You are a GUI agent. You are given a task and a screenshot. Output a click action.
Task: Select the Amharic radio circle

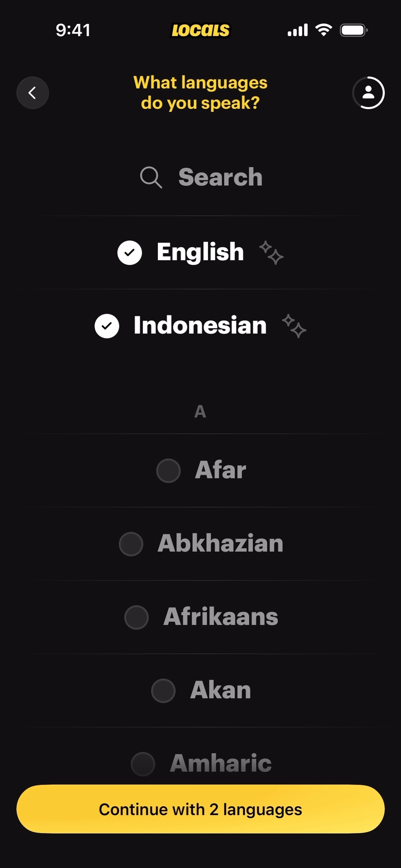click(143, 763)
